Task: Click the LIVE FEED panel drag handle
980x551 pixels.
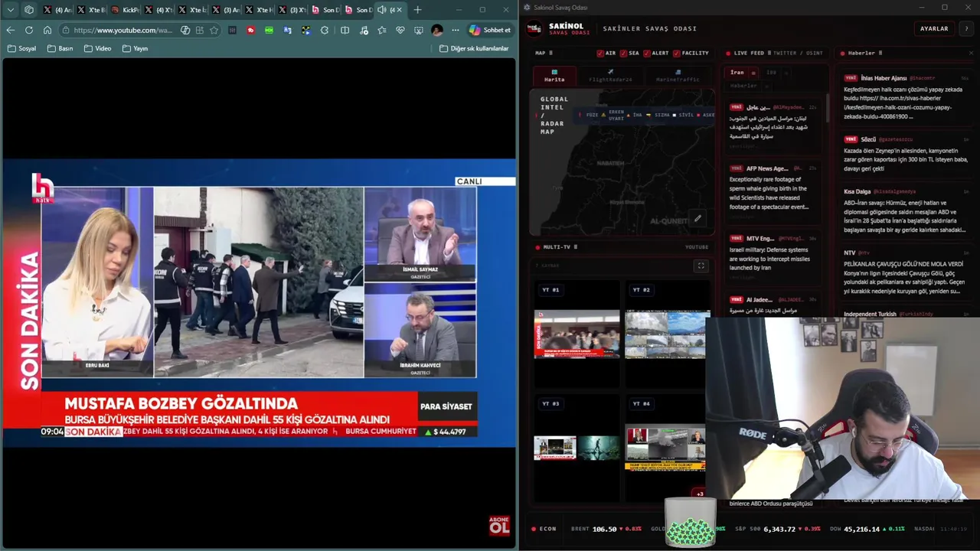Action: (768, 53)
